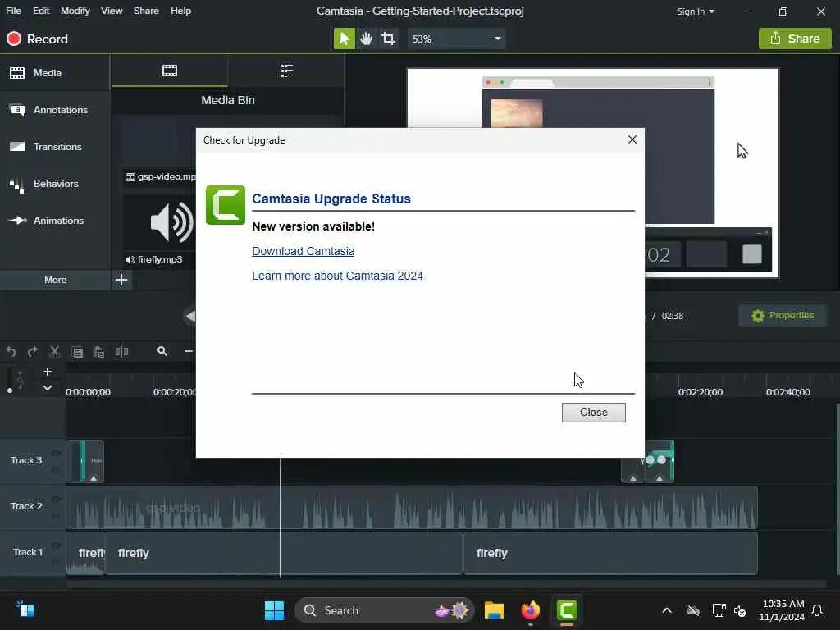Open the Media panel

tap(55, 73)
